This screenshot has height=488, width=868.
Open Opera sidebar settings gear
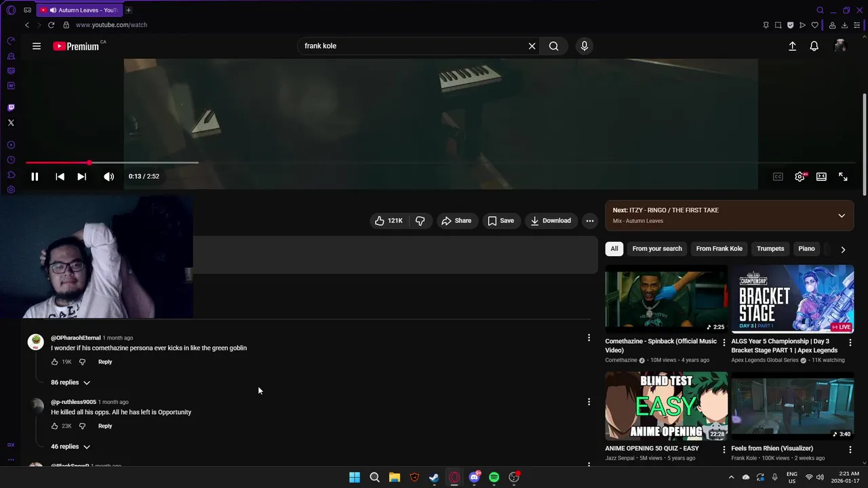point(11,190)
